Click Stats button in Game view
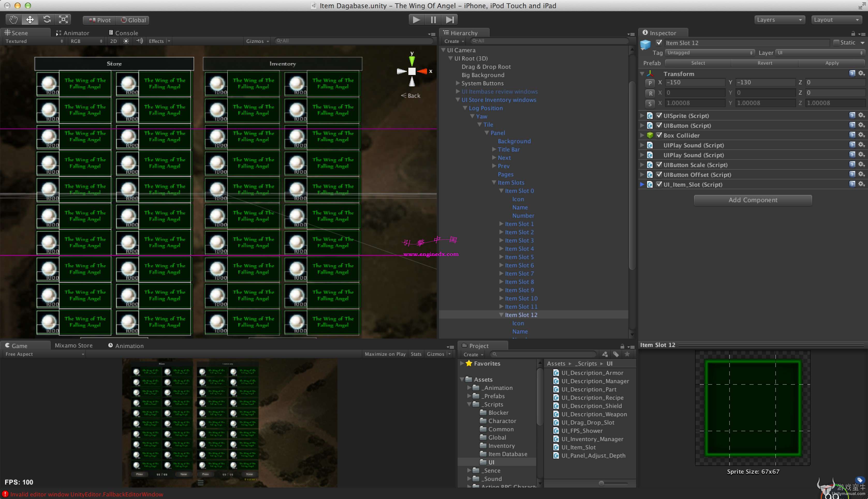The image size is (868, 499). [x=416, y=354]
